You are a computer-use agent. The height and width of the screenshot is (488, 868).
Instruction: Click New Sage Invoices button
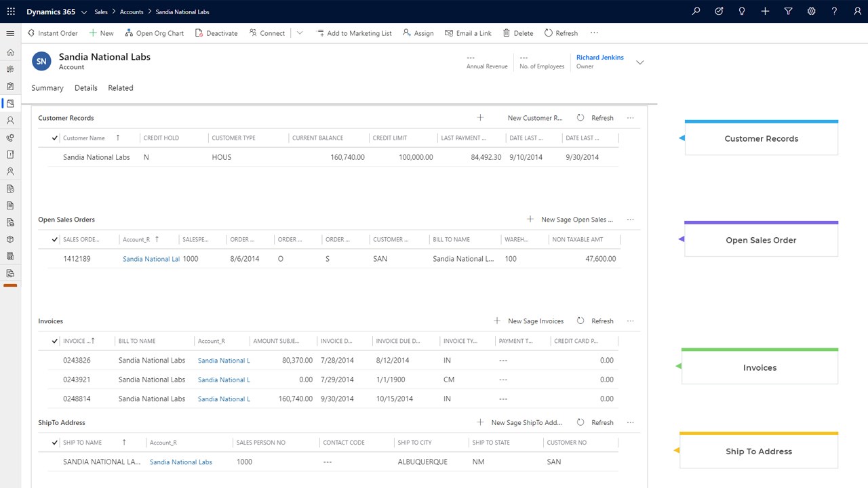529,321
